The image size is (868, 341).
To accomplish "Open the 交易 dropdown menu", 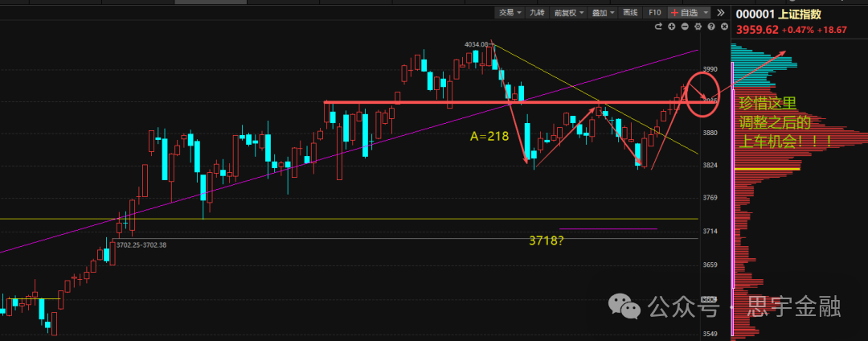I will [x=510, y=13].
